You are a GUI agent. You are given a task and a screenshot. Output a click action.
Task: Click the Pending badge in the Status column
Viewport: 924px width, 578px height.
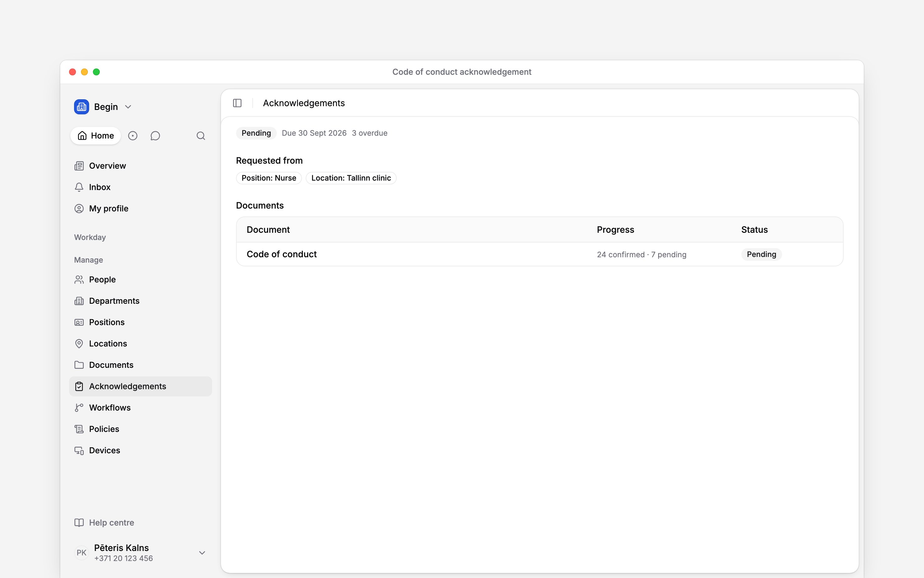[x=761, y=254]
